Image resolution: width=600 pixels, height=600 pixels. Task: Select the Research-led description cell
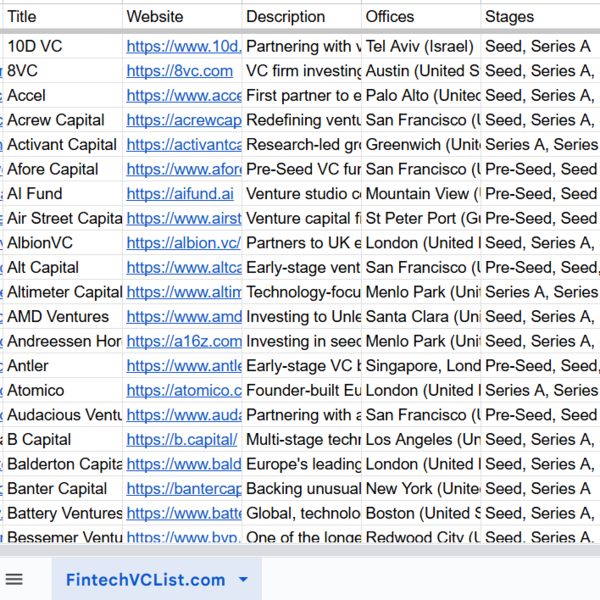pos(302,145)
